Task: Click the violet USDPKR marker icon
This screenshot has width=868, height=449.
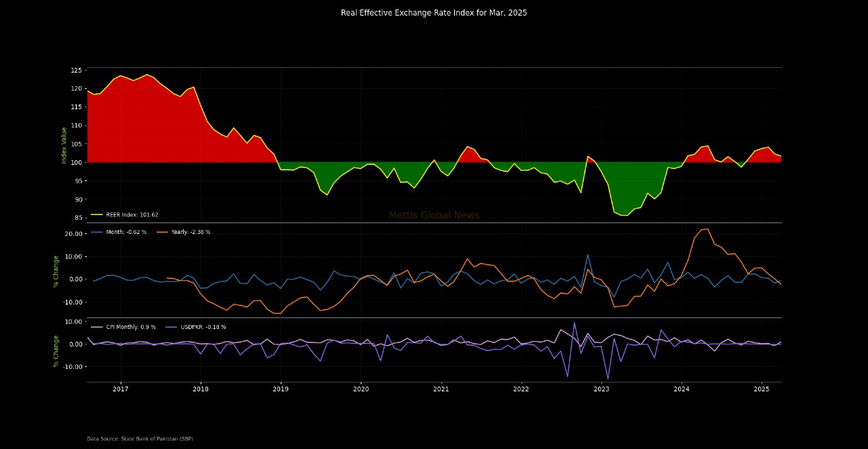Action: tap(172, 326)
